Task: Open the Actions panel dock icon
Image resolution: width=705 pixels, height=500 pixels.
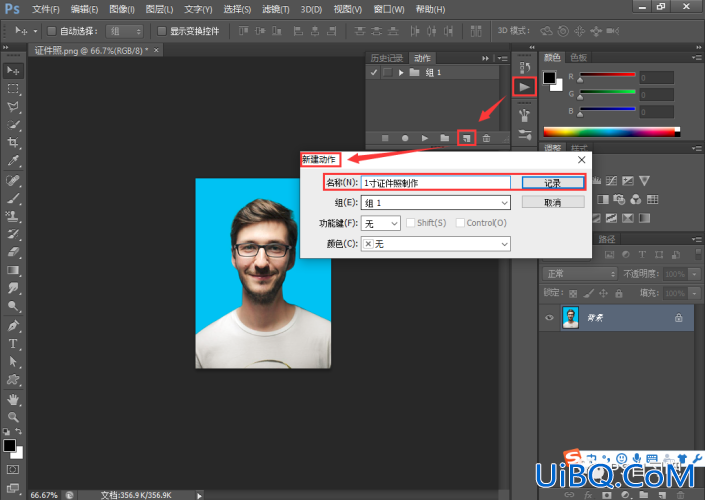Action: coord(524,87)
